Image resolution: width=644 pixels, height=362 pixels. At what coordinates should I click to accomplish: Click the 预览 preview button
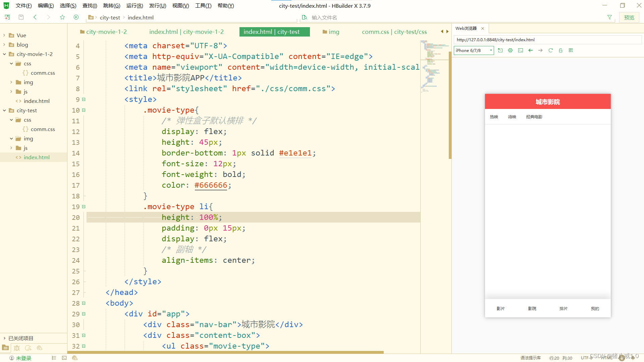629,17
